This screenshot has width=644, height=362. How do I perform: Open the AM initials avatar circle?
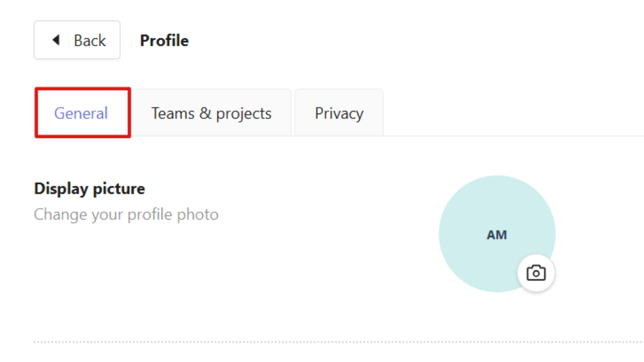click(497, 234)
